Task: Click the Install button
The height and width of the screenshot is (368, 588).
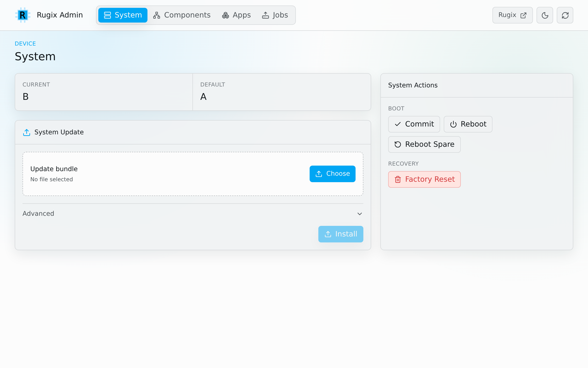Action: point(341,234)
